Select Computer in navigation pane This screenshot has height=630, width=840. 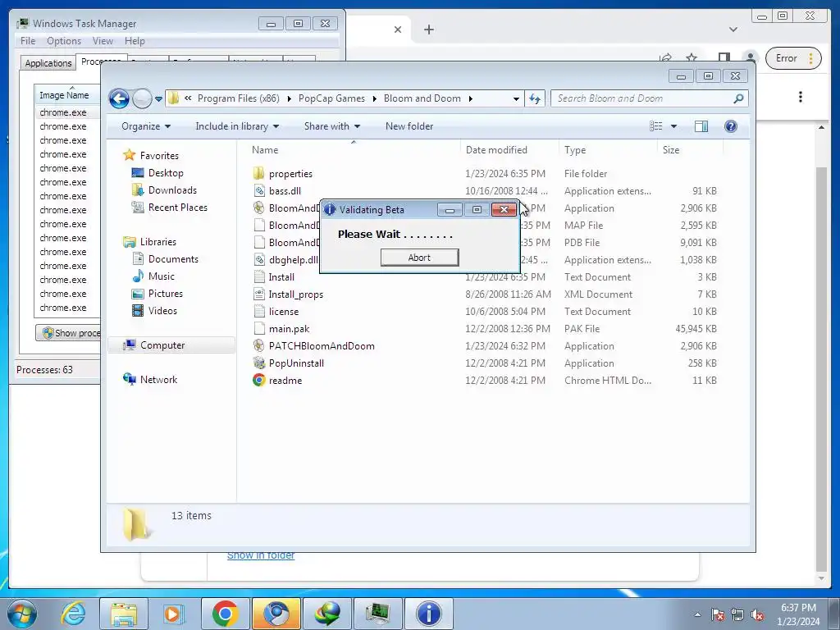(x=162, y=345)
